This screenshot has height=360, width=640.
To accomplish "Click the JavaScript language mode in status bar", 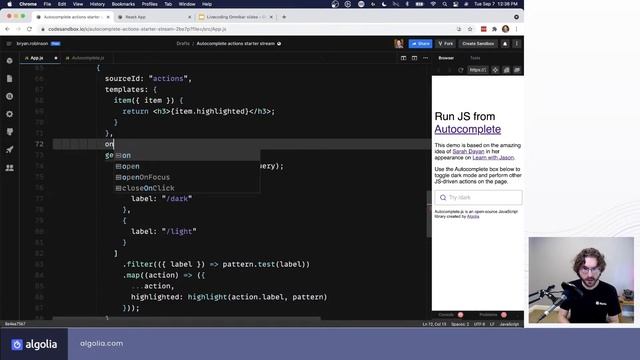I will coord(509,324).
